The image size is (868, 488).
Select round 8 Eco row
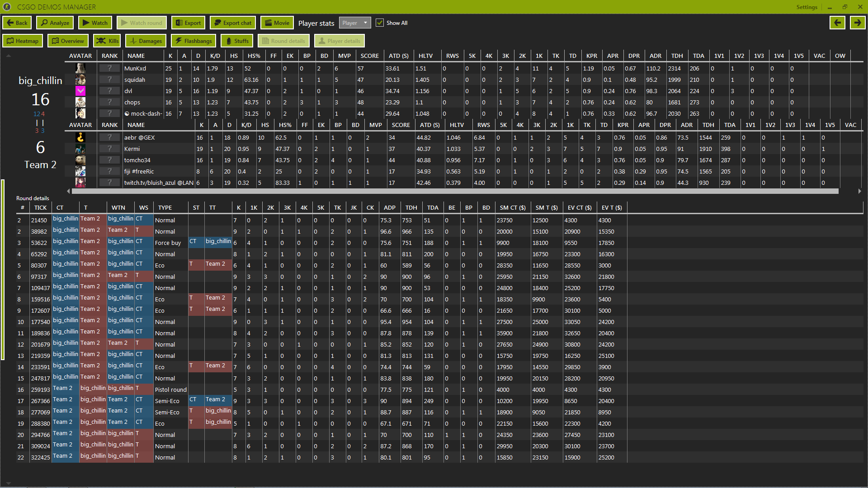pyautogui.click(x=321, y=299)
